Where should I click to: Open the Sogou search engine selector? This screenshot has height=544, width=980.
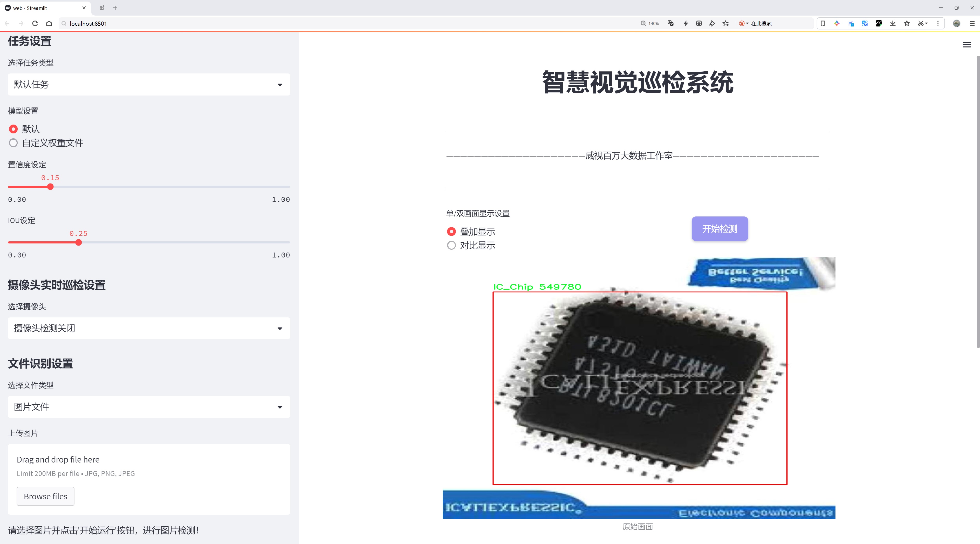coord(743,23)
